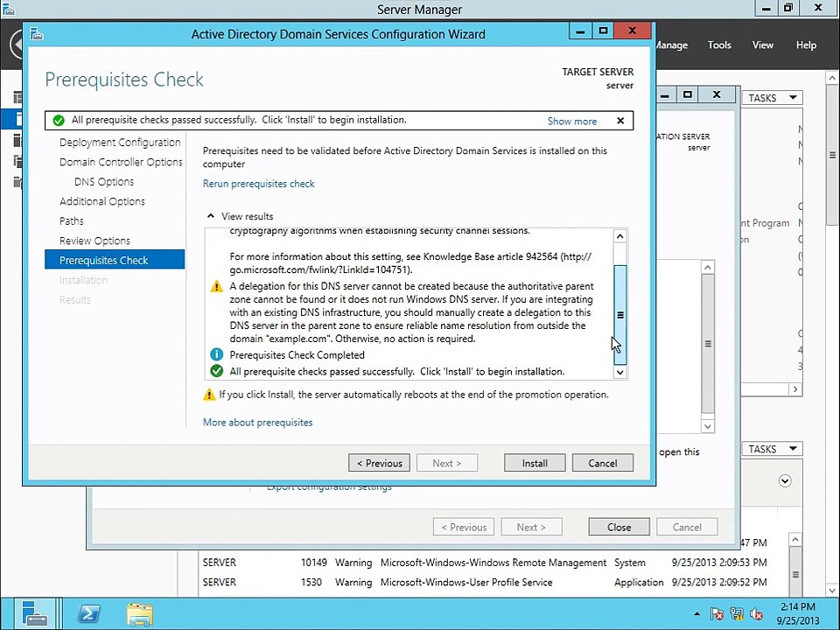Go back with the wizard's Previous button
The height and width of the screenshot is (630, 840).
[x=379, y=463]
